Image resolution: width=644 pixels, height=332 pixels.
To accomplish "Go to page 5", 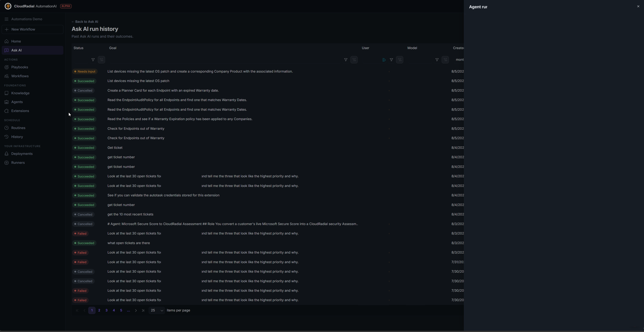I will coord(121,311).
